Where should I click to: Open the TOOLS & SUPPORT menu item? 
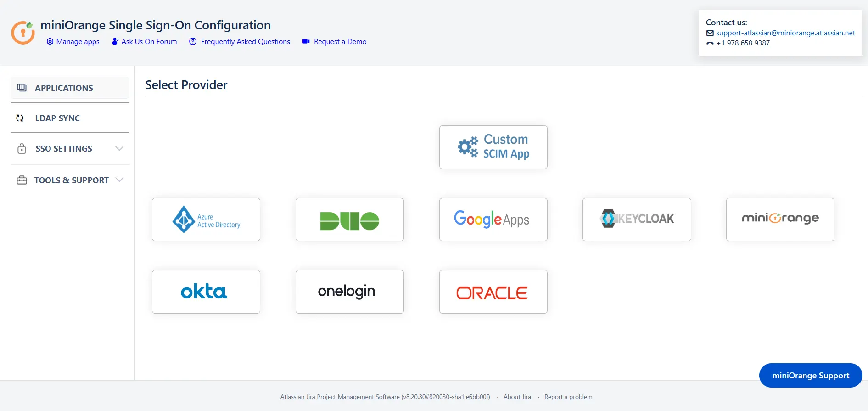click(70, 180)
